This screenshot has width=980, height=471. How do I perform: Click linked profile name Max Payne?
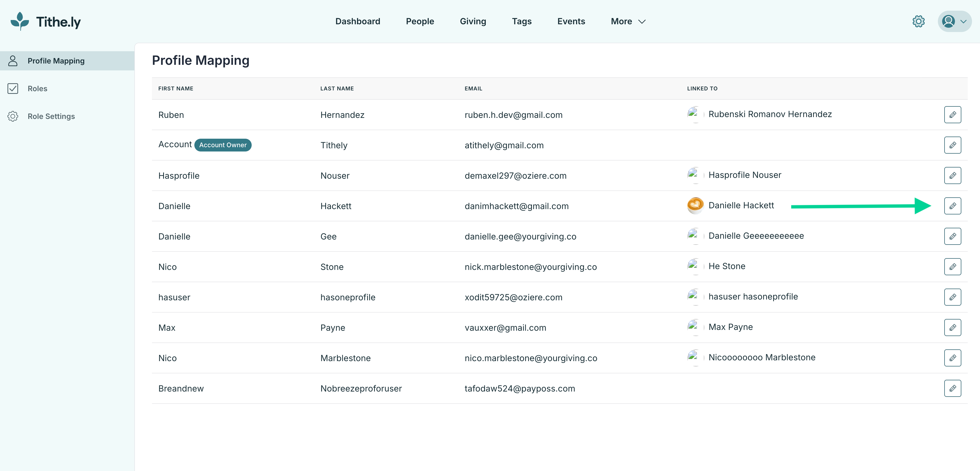pyautogui.click(x=730, y=327)
